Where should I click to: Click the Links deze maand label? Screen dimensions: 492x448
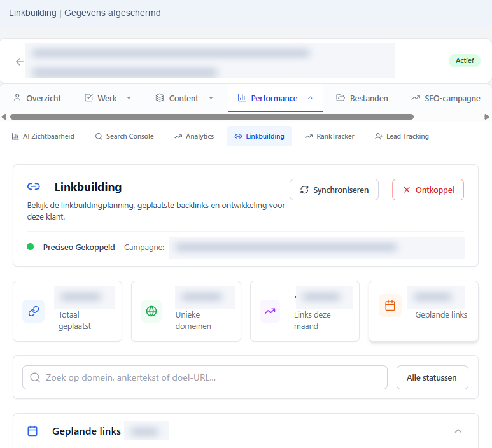coord(313,320)
